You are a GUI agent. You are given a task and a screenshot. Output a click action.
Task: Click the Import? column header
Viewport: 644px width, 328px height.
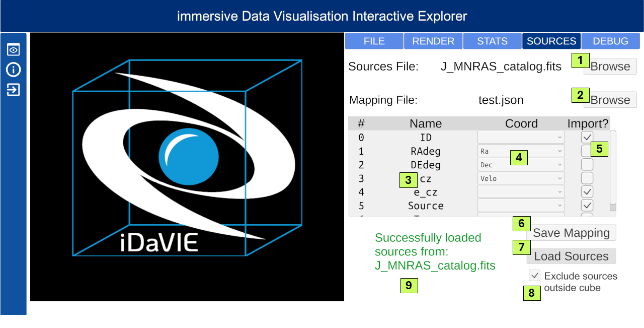[x=588, y=123]
